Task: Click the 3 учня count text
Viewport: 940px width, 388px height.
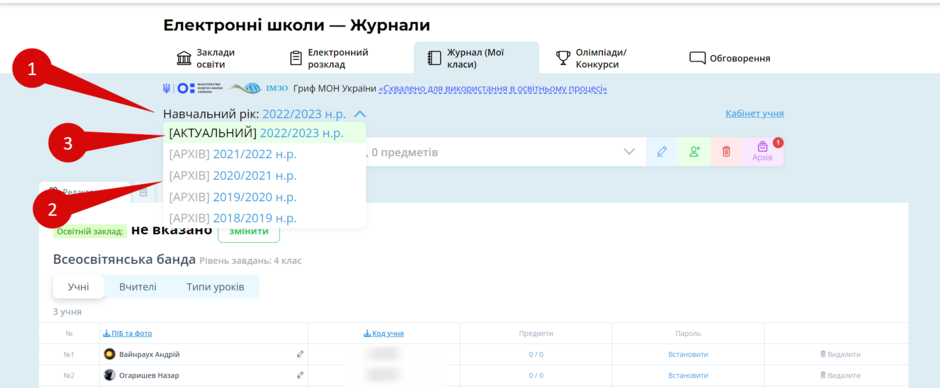Action: pyautogui.click(x=67, y=312)
